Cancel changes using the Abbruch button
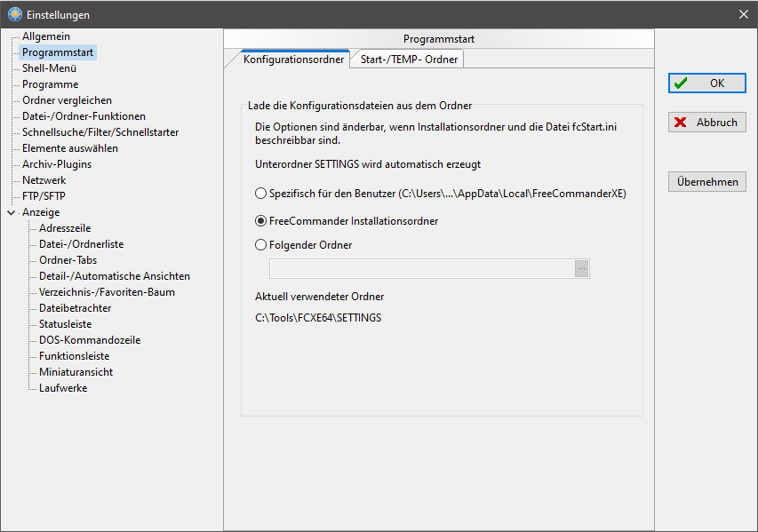 click(x=706, y=123)
